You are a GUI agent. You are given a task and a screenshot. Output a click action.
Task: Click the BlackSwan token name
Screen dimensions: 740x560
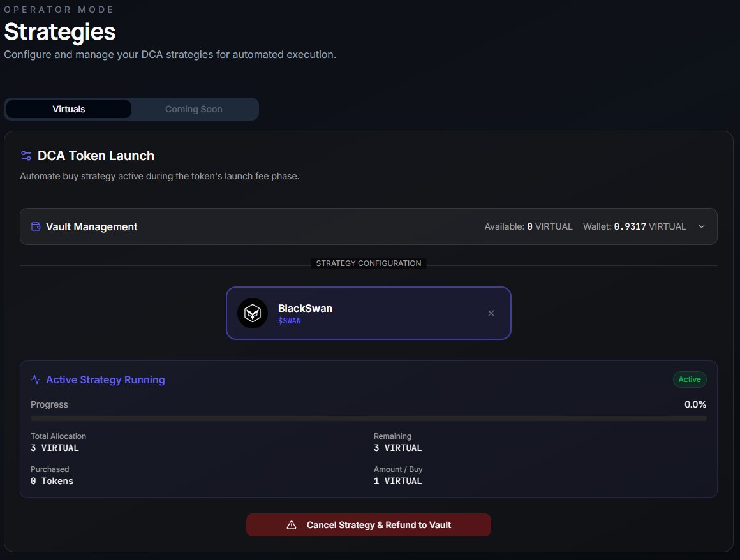tap(305, 308)
